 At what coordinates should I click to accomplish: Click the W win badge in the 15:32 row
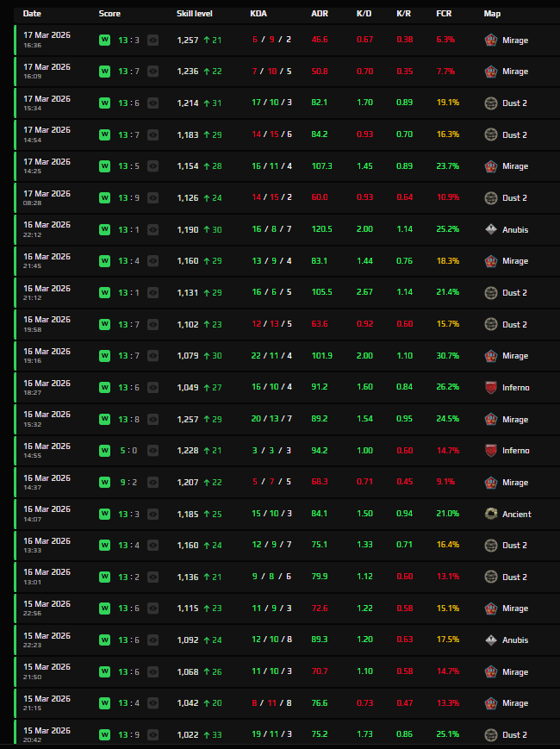point(104,419)
